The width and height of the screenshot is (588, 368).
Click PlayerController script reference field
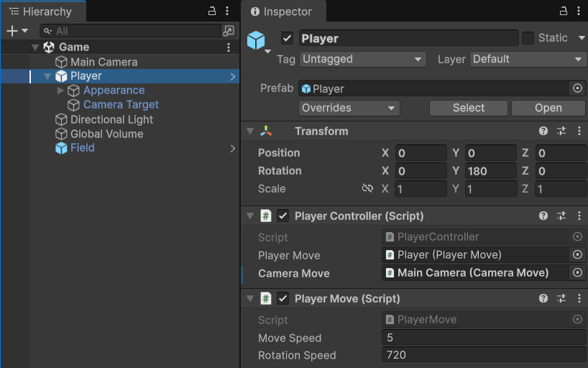pyautogui.click(x=475, y=236)
